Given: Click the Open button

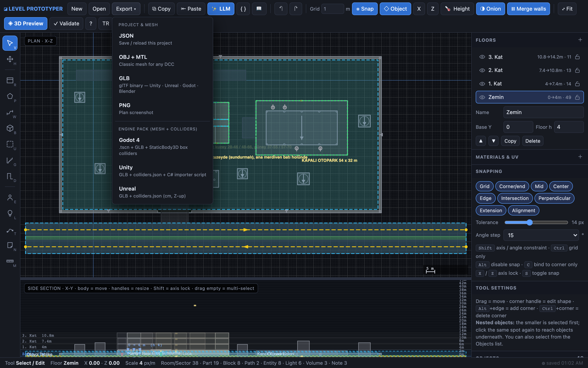Looking at the screenshot, I should point(99,9).
